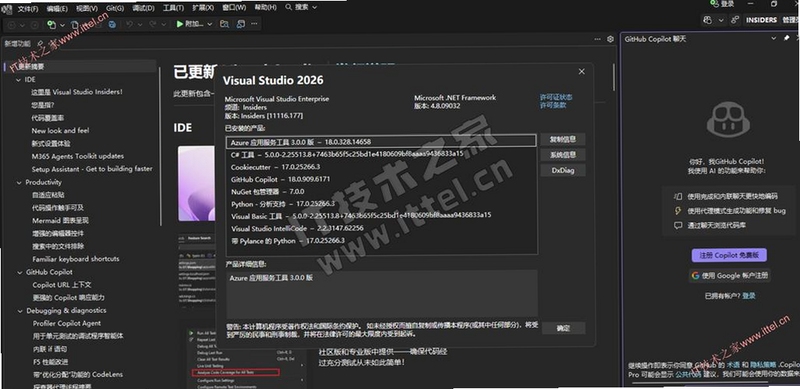Viewport: 800px width, 389px height.
Task: Collapse the IDE tree section
Action: pyautogui.click(x=19, y=80)
